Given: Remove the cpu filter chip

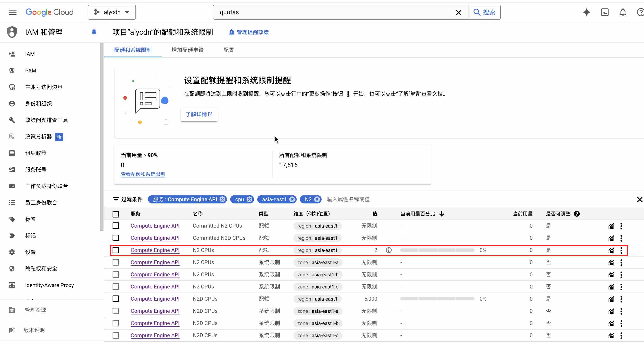Looking at the screenshot, I should (x=249, y=199).
